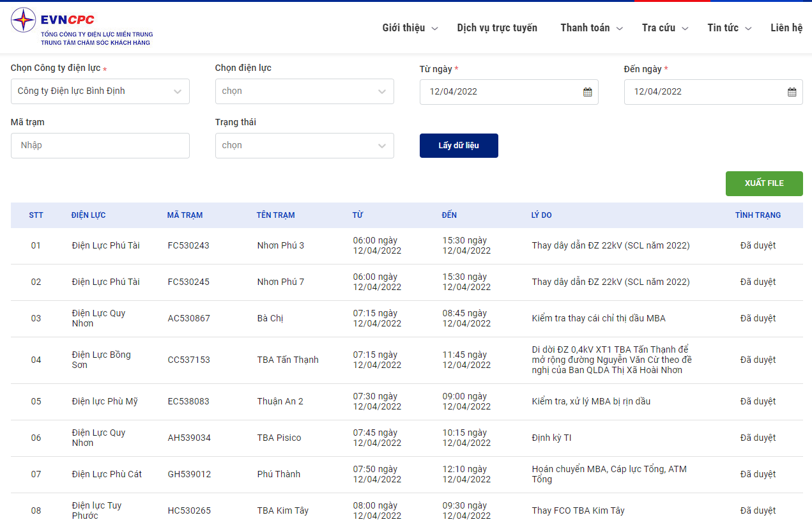Click the XUẤT FILE button
The height and width of the screenshot is (529, 812).
point(764,183)
